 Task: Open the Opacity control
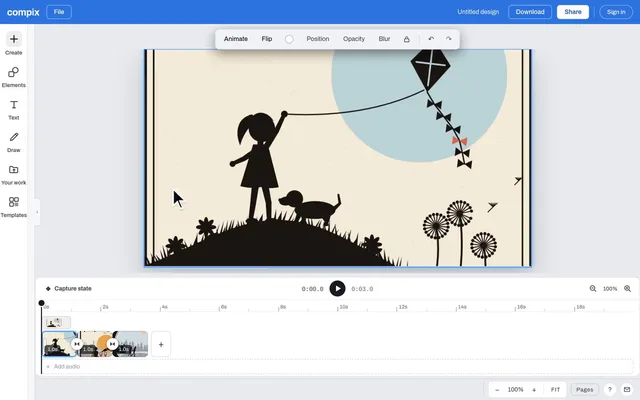coord(353,39)
